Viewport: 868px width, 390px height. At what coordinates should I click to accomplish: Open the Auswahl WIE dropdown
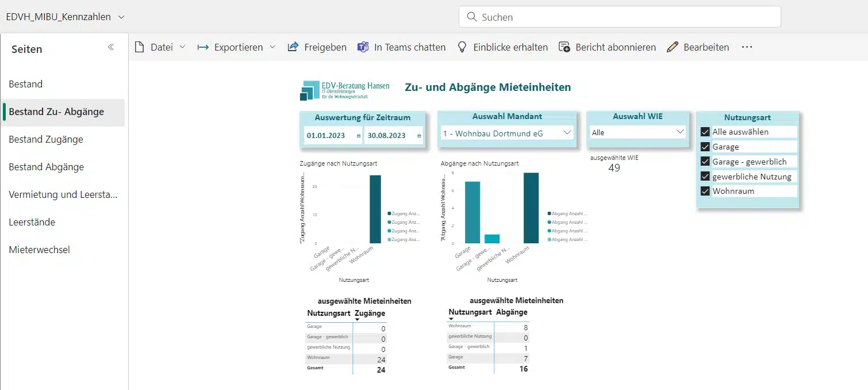[x=681, y=132]
